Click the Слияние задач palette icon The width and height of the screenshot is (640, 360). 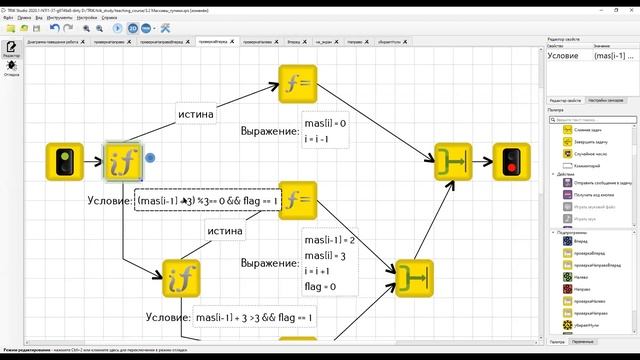(567, 130)
